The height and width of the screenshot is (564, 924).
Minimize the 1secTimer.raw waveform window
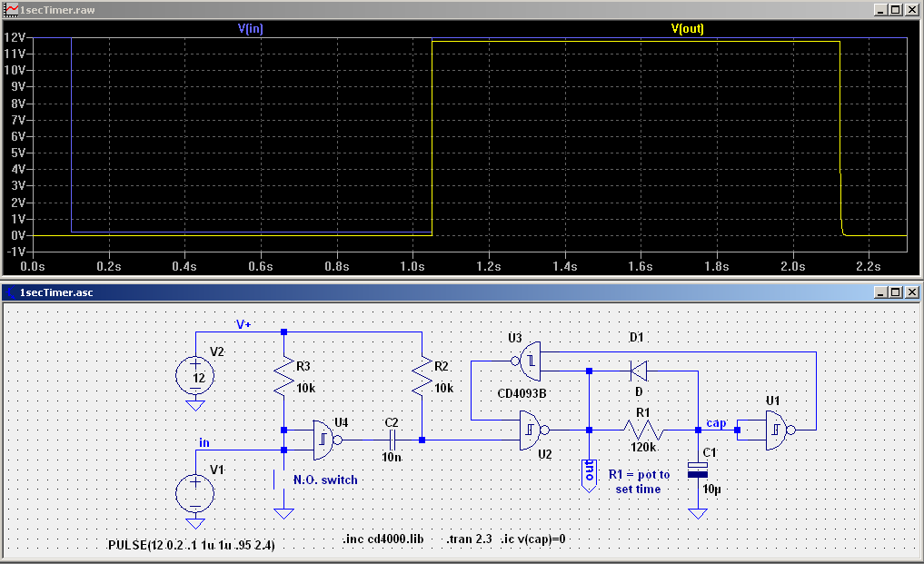[880, 10]
